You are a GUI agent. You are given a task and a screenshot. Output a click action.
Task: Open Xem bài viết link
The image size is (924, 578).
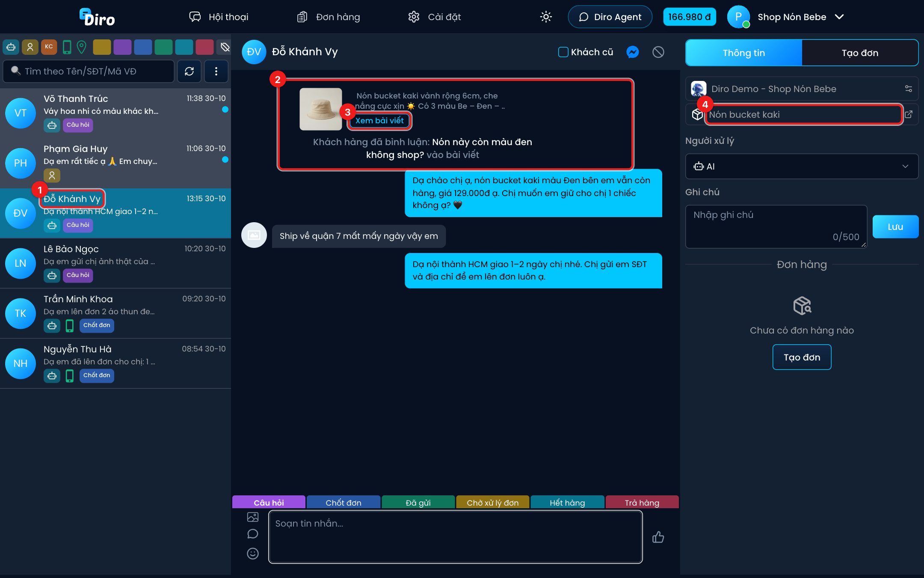[379, 121]
